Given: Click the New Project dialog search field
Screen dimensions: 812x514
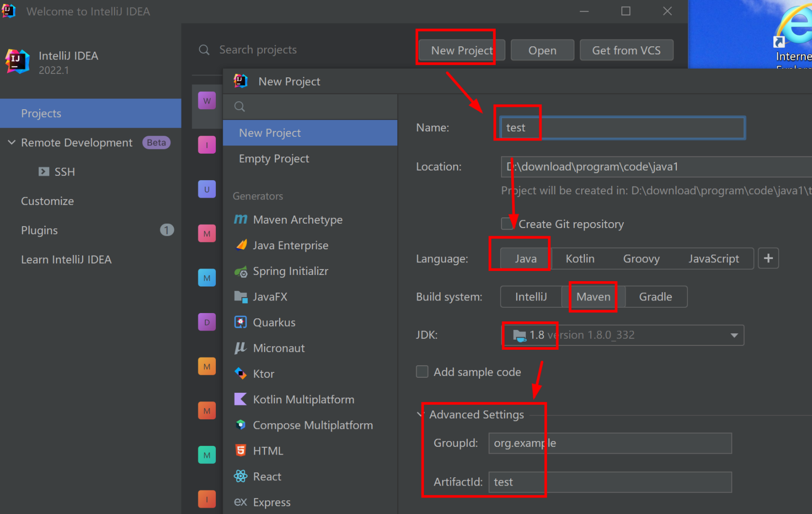Looking at the screenshot, I should 310,107.
